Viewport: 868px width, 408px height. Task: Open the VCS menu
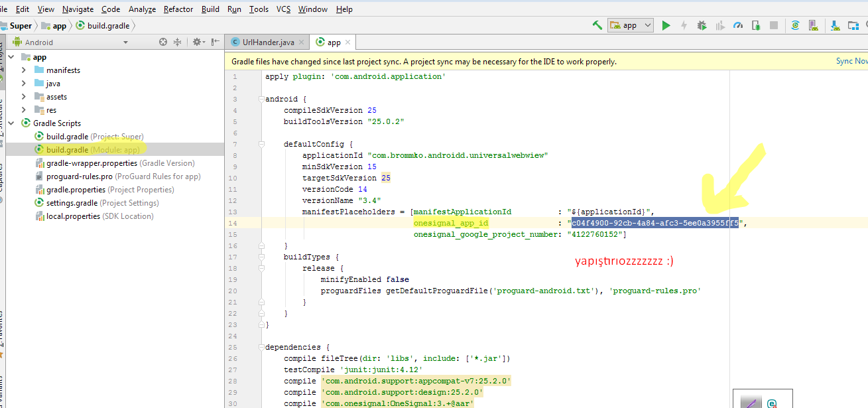point(283,9)
